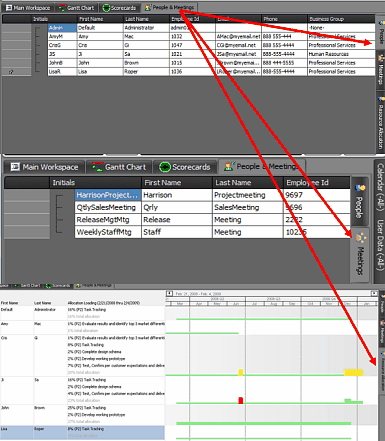The width and height of the screenshot is (385, 441).
Task: Click the large Main Workspace tab icon
Action: pyautogui.click(x=15, y=167)
